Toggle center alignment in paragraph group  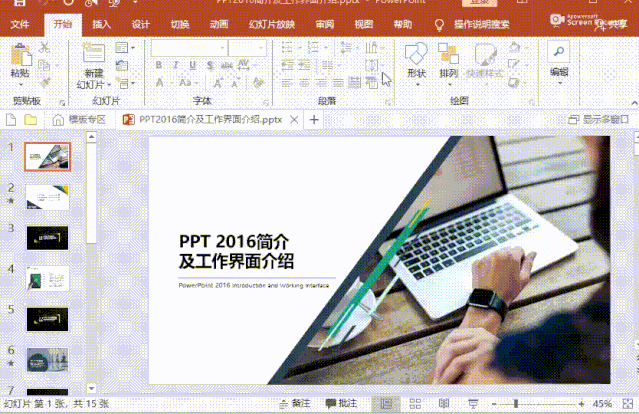point(304,83)
